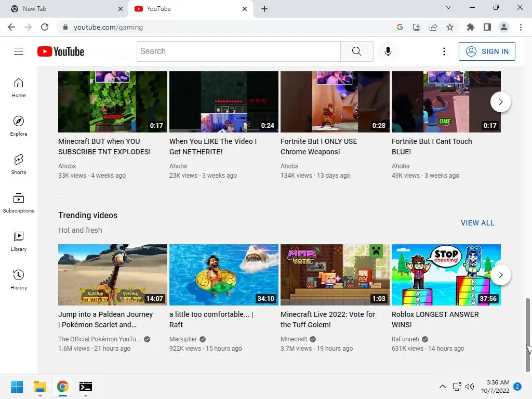Open History in sidebar
532x399 pixels.
(x=19, y=280)
